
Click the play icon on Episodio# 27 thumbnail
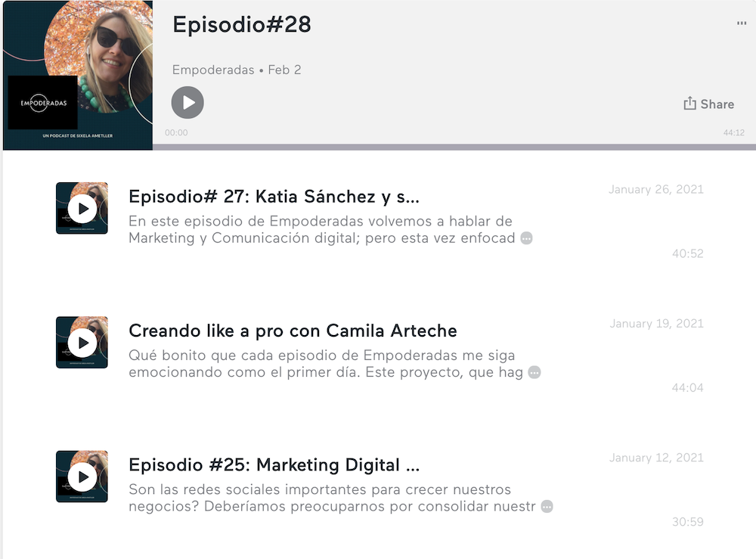click(x=82, y=208)
